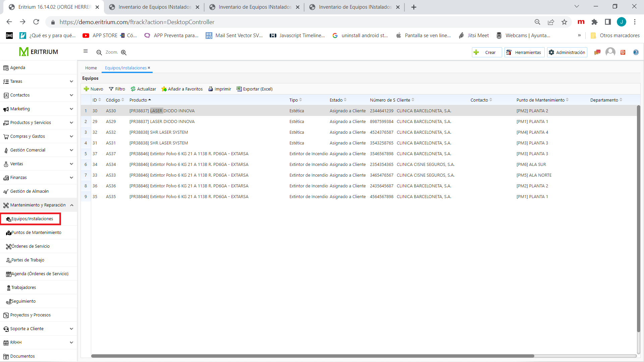Open the chat messages icon in header

(597, 52)
